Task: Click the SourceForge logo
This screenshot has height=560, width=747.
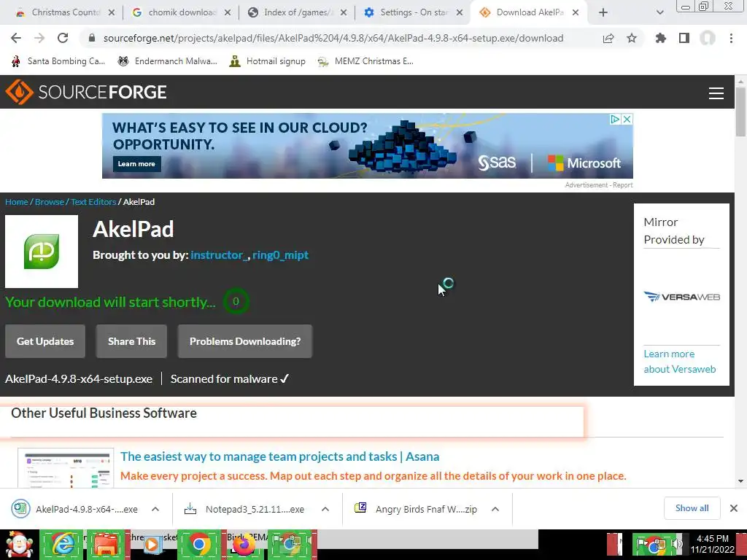Action: 86,92
